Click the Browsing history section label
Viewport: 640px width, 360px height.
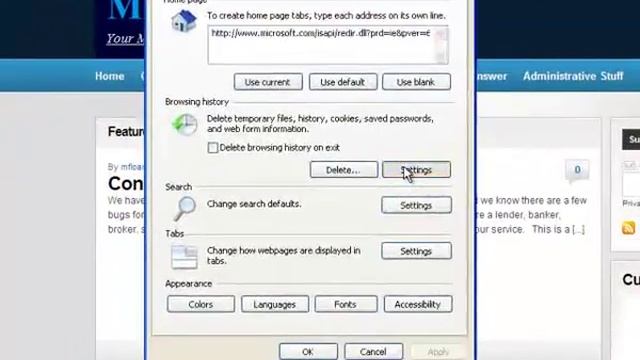197,102
